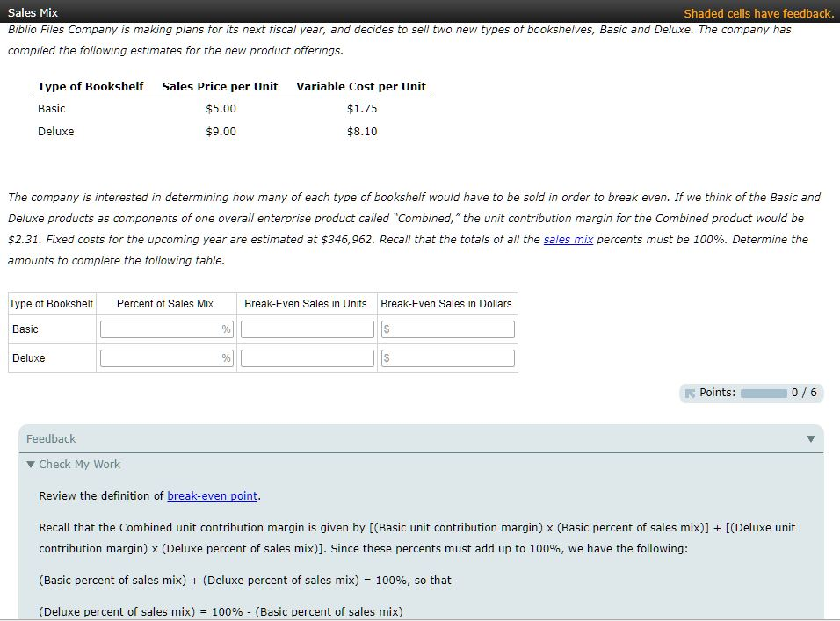Click the Deluxe Break-Even Sales in Units field

(307, 358)
